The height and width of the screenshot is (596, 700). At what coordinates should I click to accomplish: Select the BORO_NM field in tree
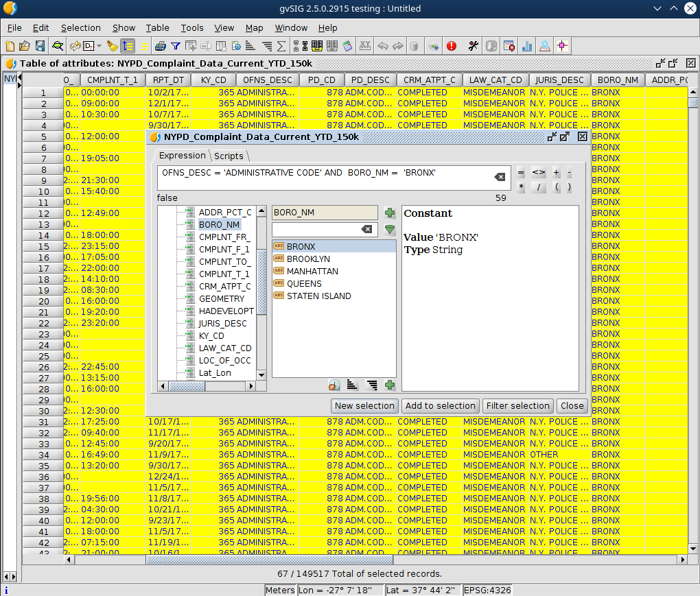pyautogui.click(x=219, y=224)
